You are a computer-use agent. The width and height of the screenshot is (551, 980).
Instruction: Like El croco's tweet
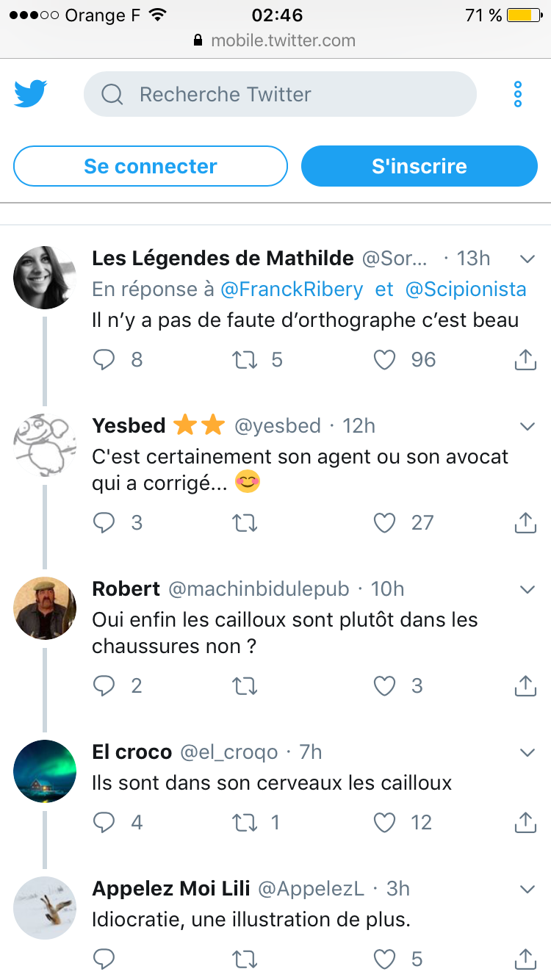(385, 822)
